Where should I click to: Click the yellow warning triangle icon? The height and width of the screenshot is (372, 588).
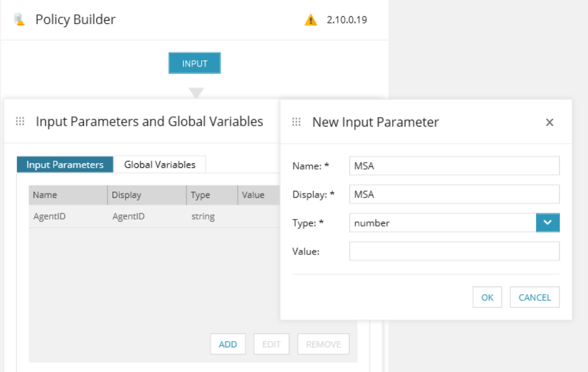[310, 20]
